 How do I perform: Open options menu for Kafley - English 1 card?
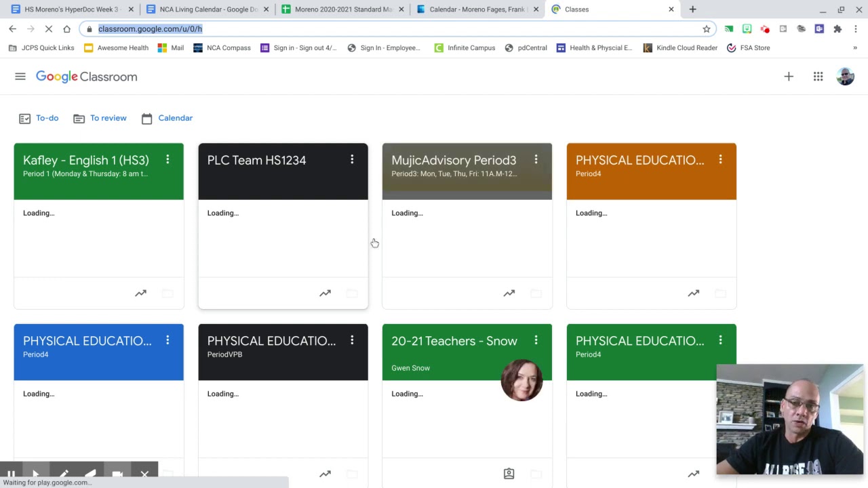pyautogui.click(x=167, y=160)
